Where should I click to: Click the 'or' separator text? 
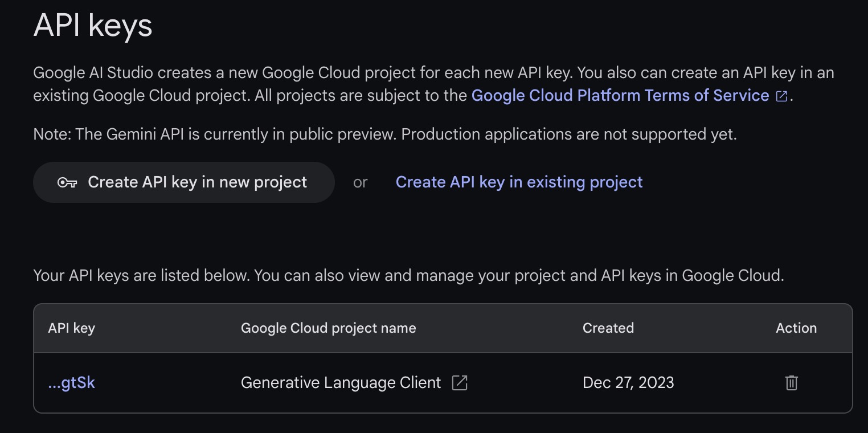[360, 182]
